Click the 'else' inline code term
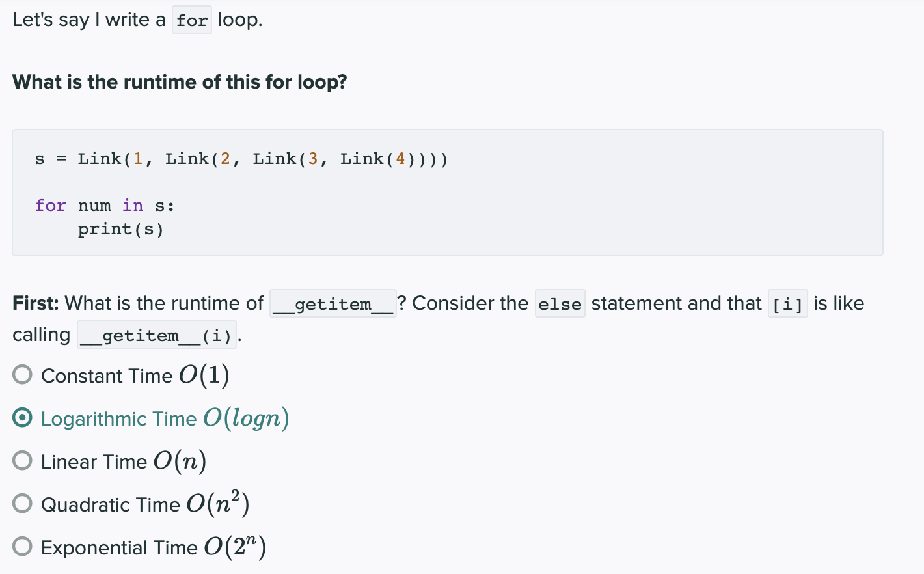The height and width of the screenshot is (574, 924). point(560,304)
